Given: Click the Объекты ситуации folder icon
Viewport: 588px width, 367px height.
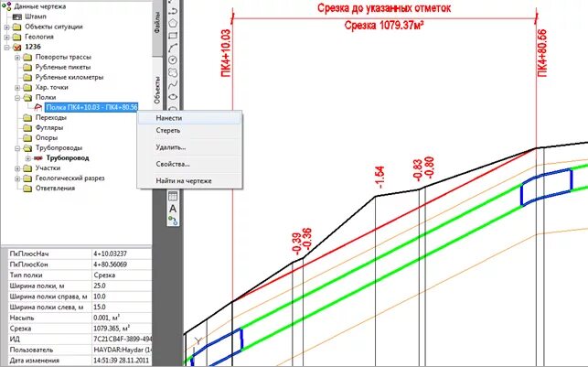Looking at the screenshot, I should (x=16, y=27).
